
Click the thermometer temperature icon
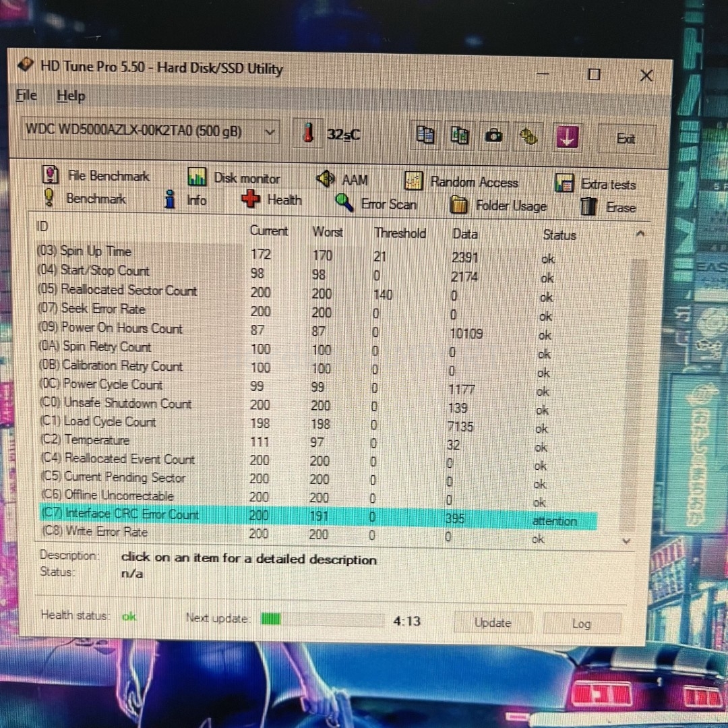308,133
